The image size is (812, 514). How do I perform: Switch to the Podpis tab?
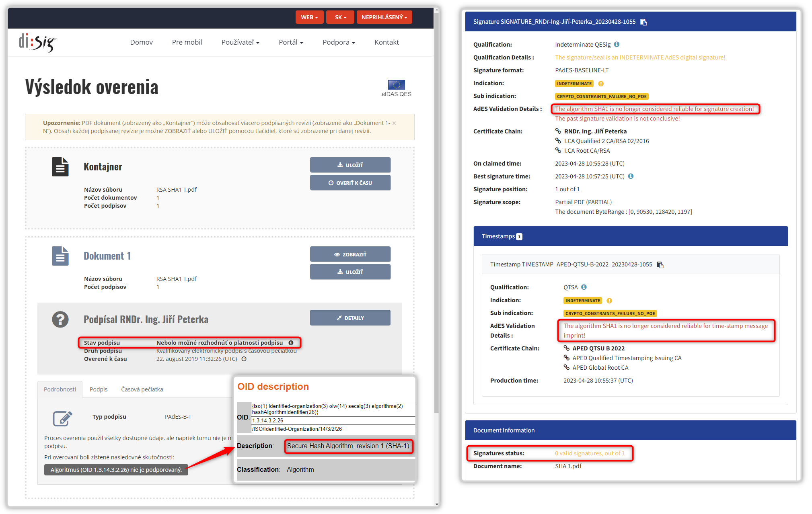pos(99,389)
